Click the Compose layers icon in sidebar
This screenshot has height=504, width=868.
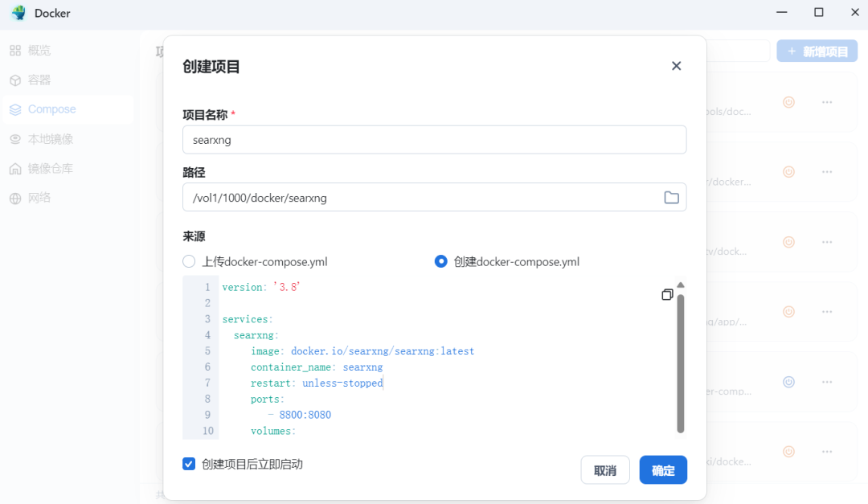click(x=16, y=109)
